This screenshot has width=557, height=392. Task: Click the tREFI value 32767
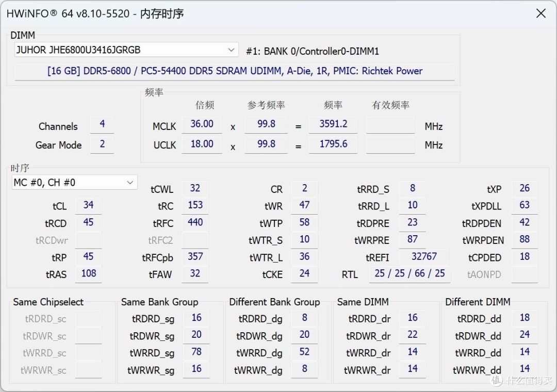(x=424, y=257)
